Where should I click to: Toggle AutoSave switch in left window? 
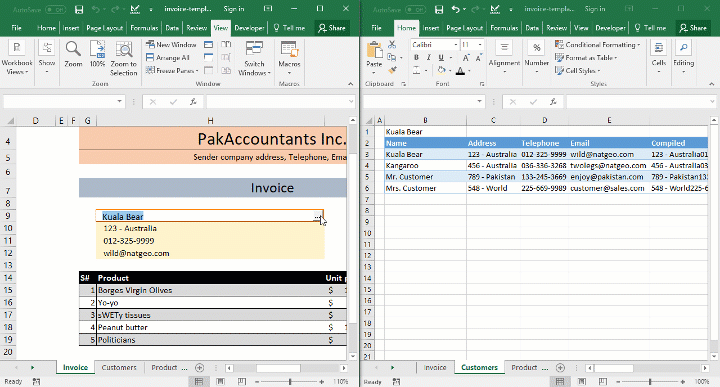point(55,9)
